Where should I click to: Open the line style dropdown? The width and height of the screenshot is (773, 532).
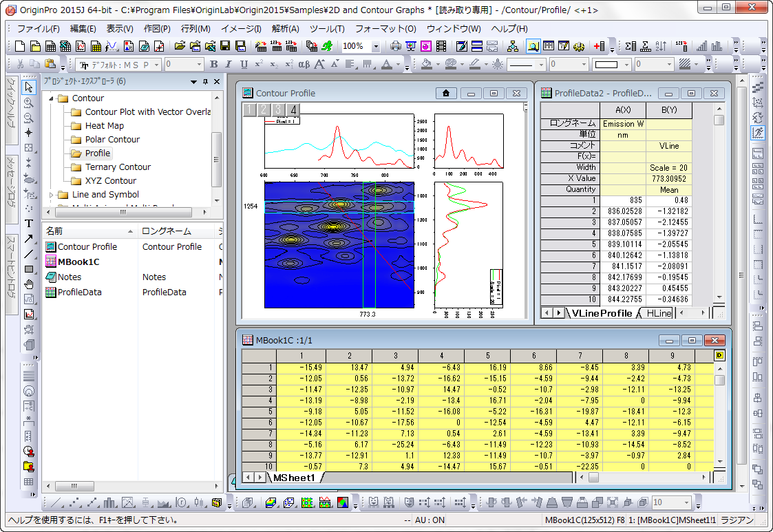(x=541, y=65)
